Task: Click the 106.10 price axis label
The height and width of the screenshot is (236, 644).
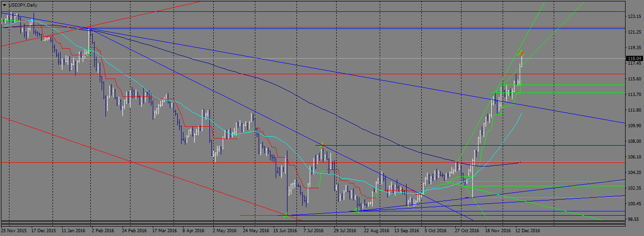Action: tap(634, 157)
